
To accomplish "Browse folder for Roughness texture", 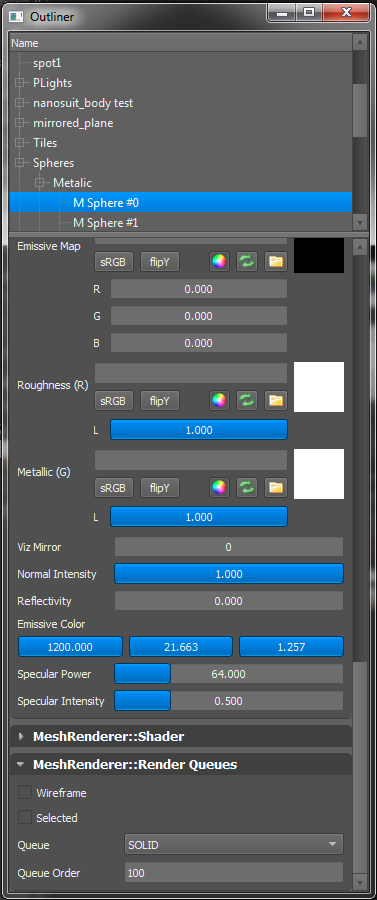I will coord(276,401).
